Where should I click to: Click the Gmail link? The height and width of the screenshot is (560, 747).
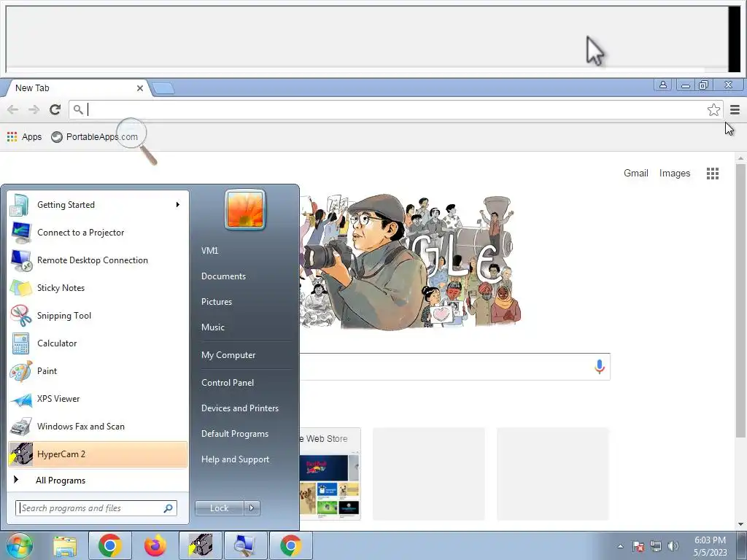(x=635, y=174)
